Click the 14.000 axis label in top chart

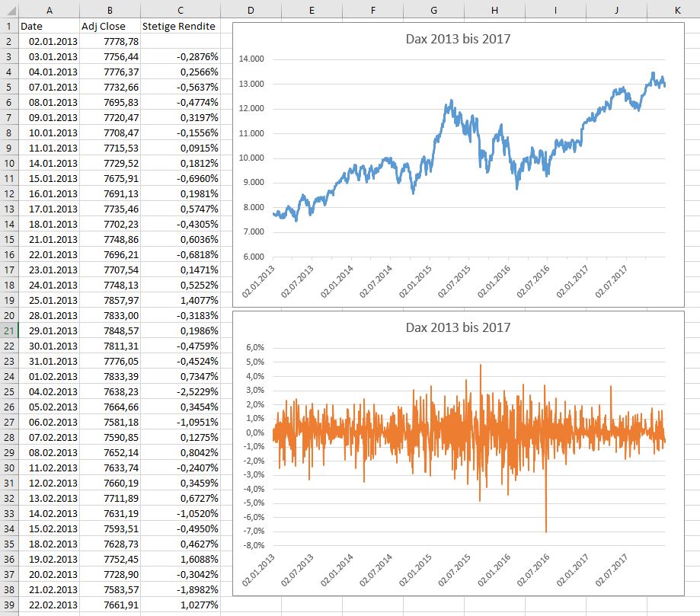point(251,59)
